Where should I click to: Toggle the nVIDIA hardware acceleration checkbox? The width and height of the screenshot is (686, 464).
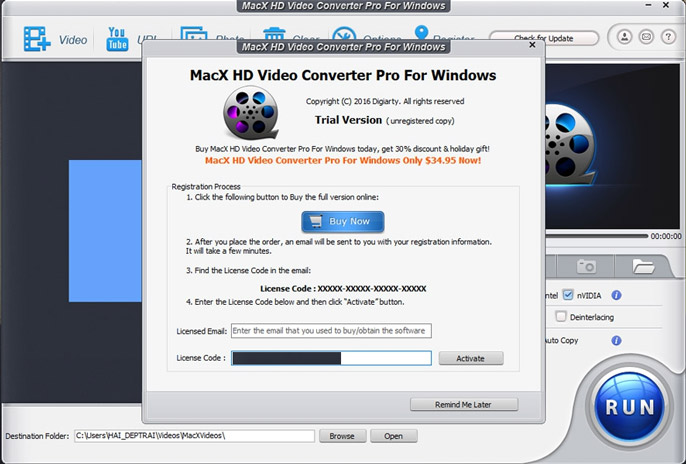(567, 295)
